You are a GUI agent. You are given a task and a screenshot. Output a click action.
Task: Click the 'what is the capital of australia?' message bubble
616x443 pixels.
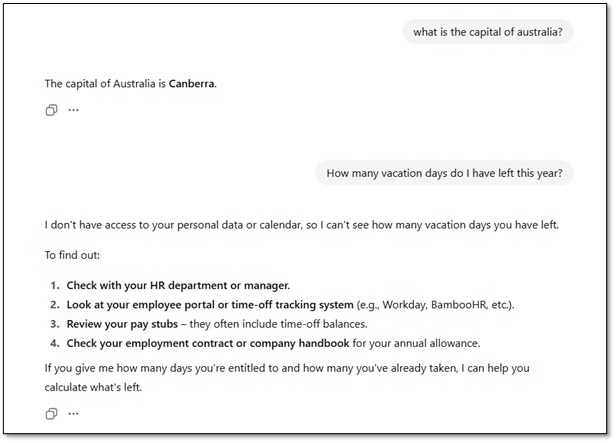(487, 32)
